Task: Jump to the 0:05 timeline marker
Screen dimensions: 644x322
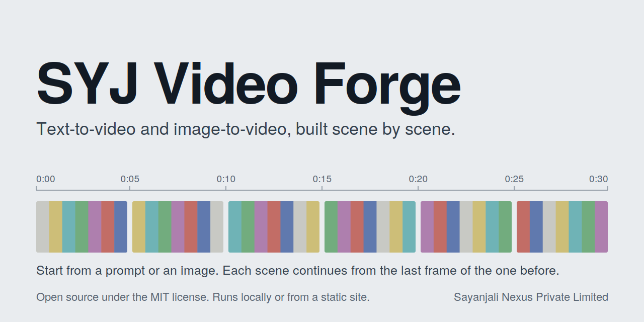Action: coord(130,179)
